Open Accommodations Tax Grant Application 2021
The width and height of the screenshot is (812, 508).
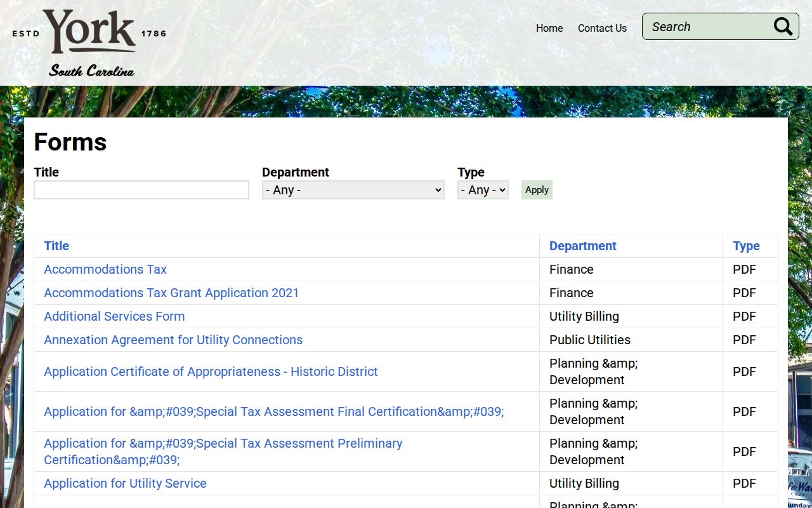(171, 293)
